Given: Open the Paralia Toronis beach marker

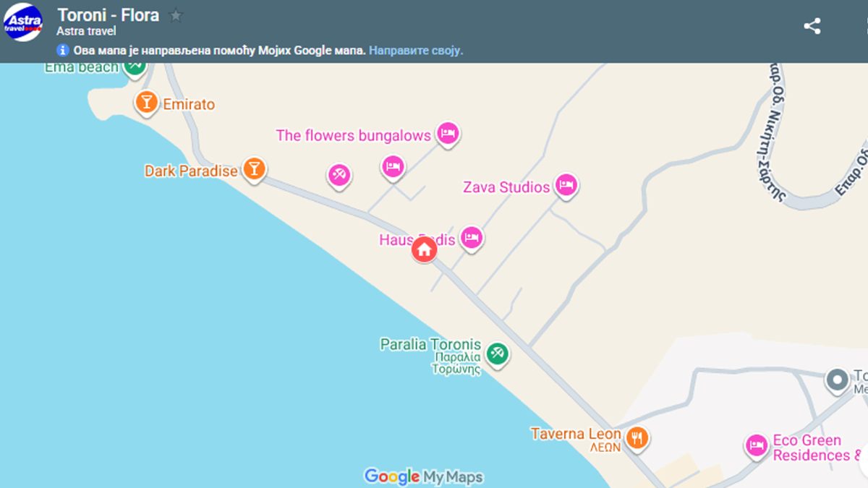Looking at the screenshot, I should [x=497, y=353].
